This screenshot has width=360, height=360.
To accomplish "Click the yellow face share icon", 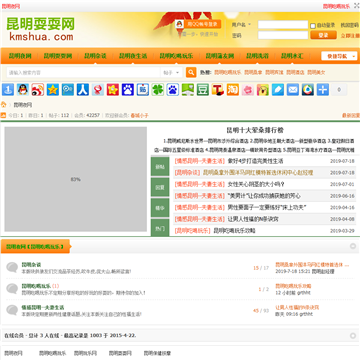I will [x=262, y=89].
